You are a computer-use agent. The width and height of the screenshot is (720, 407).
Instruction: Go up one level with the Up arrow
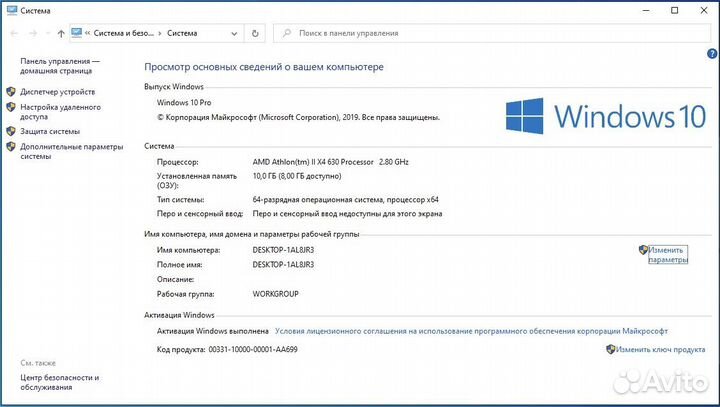[x=61, y=33]
